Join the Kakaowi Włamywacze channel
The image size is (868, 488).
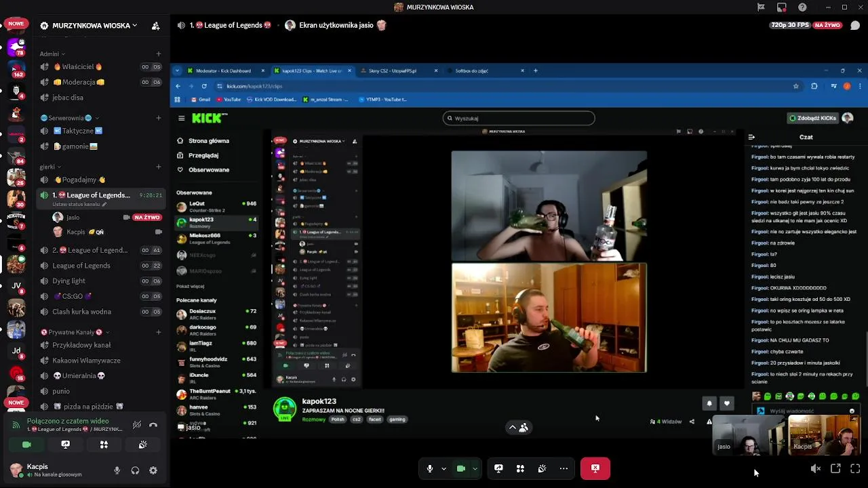tap(100, 361)
